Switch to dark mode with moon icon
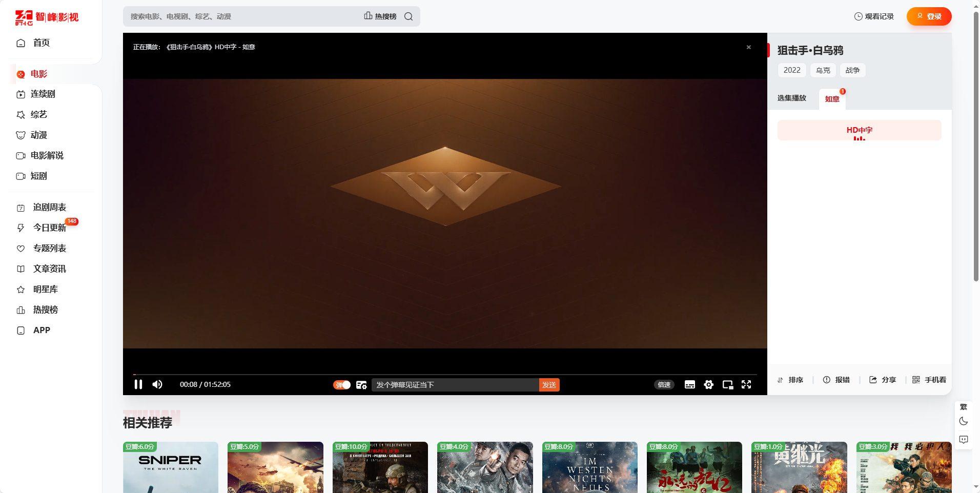Viewport: 980px width, 493px height. click(x=964, y=421)
